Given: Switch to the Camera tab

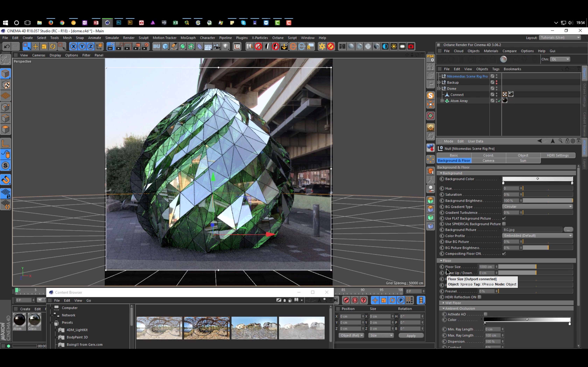Looking at the screenshot, I should pyautogui.click(x=489, y=161).
